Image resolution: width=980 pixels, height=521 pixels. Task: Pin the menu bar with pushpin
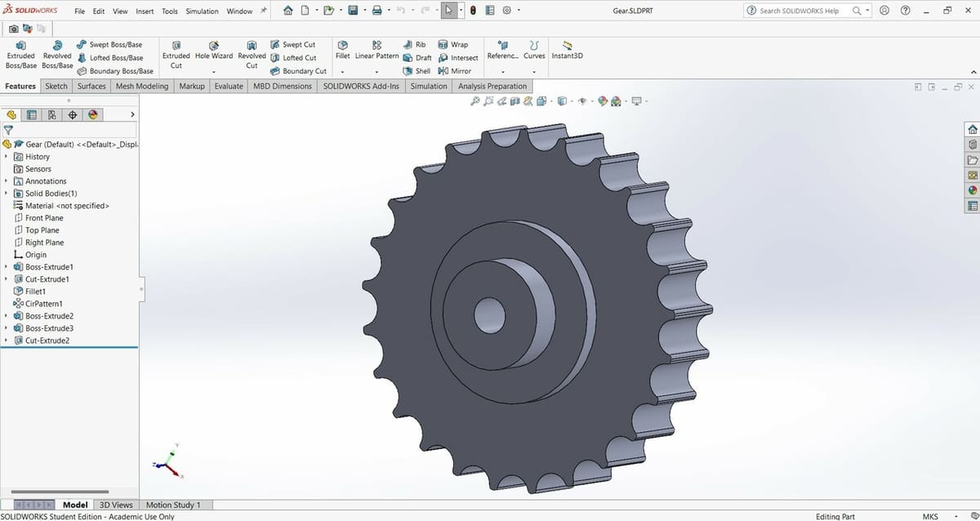tap(263, 11)
